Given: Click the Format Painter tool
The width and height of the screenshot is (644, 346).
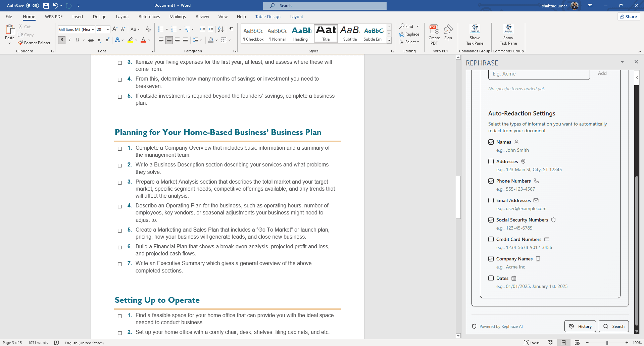Looking at the screenshot, I should pyautogui.click(x=34, y=43).
